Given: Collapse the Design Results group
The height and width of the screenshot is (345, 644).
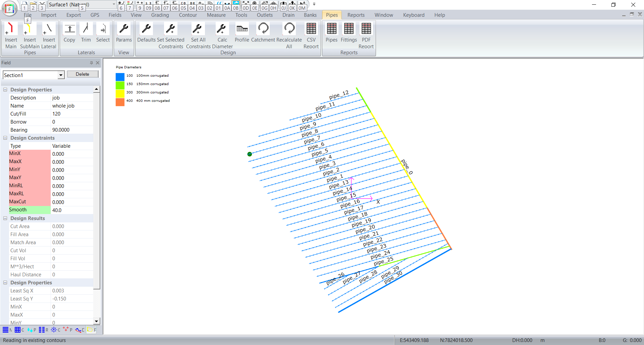Looking at the screenshot, I should pyautogui.click(x=5, y=218).
